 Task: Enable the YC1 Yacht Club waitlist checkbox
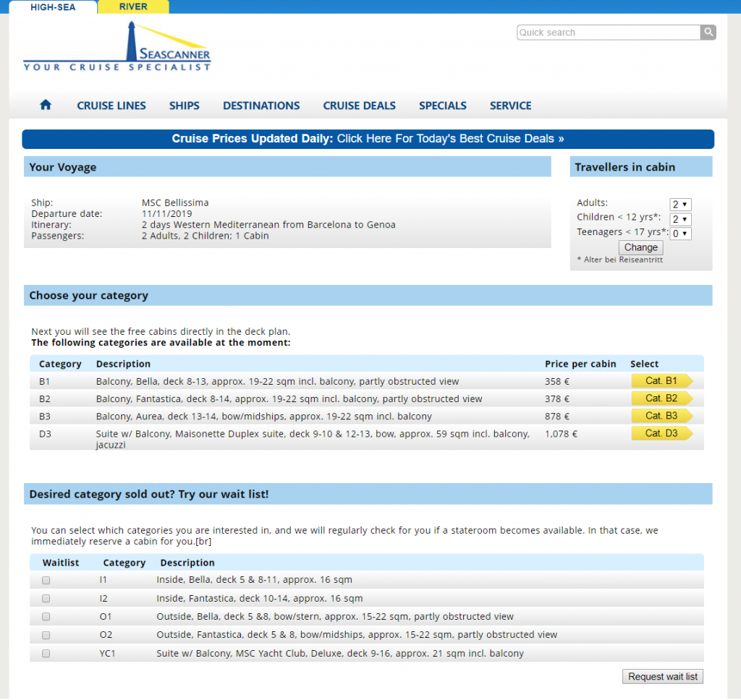[46, 654]
